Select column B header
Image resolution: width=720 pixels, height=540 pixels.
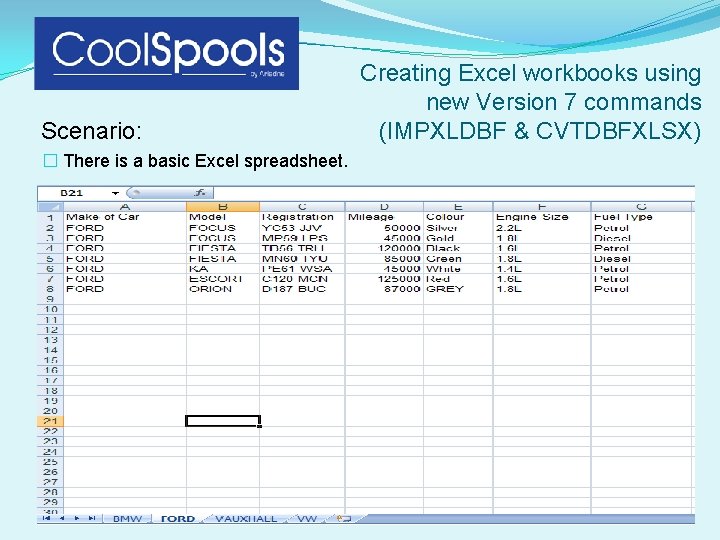point(223,207)
